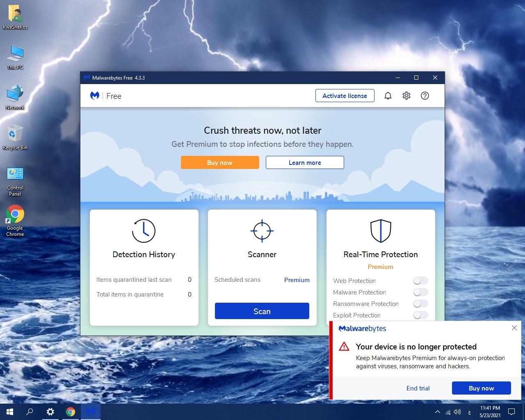Click the 'Malwarebytes Free 4.3.3' title bar text

tap(119, 78)
